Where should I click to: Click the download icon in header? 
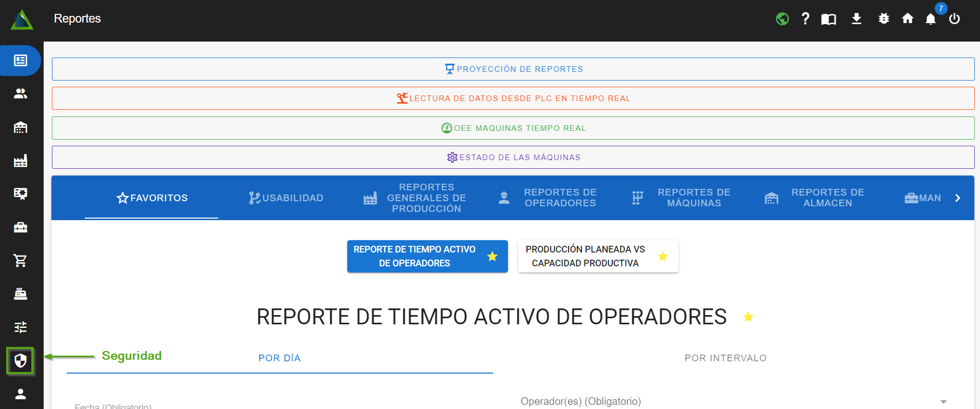(856, 19)
